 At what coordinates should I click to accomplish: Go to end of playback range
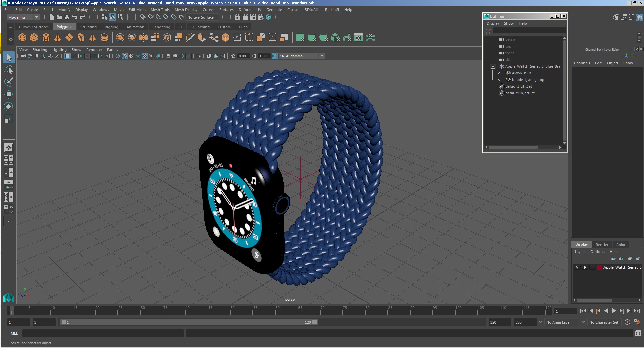[x=637, y=311]
